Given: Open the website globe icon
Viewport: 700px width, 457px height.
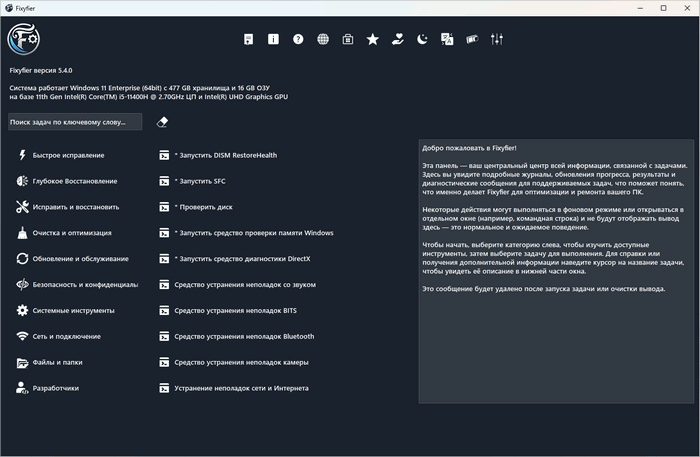Looking at the screenshot, I should pos(323,39).
